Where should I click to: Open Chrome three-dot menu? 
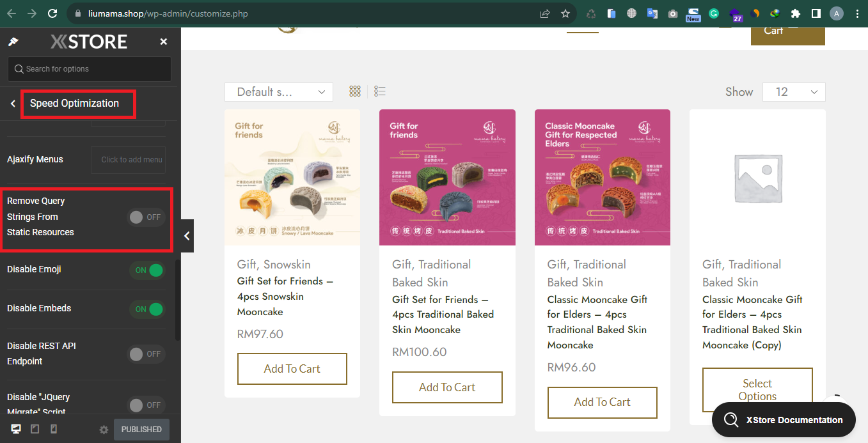(857, 13)
